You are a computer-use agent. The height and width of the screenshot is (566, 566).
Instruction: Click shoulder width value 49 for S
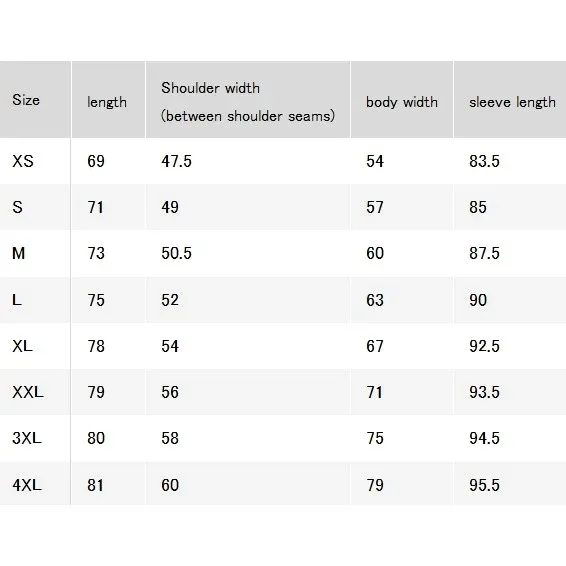pos(170,207)
